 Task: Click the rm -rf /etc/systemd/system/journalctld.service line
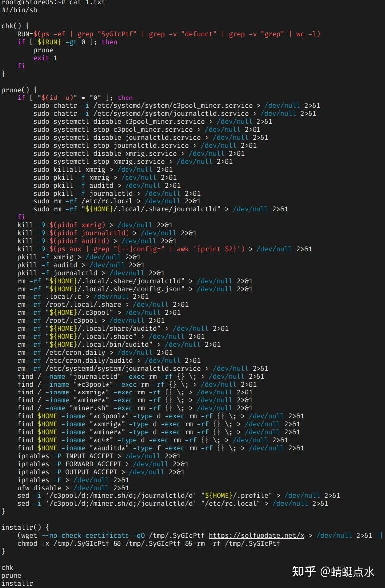pyautogui.click(x=143, y=368)
